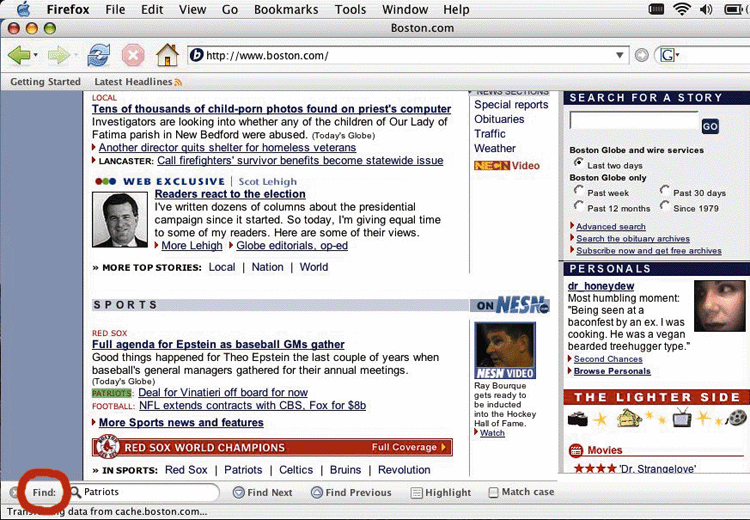Image resolution: width=750 pixels, height=520 pixels.
Task: Select the Past 30 days radio button
Action: 665,190
